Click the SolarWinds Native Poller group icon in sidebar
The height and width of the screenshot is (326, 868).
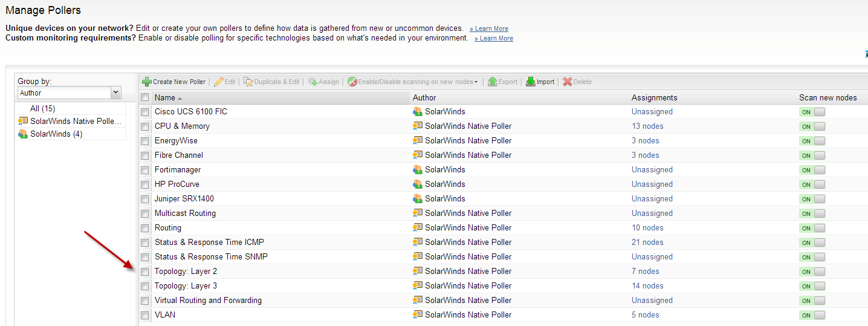click(x=23, y=121)
